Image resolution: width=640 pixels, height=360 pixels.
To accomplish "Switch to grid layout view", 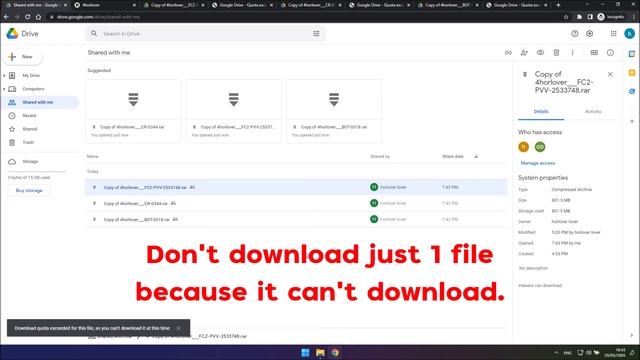I will pyautogui.click(x=594, y=53).
